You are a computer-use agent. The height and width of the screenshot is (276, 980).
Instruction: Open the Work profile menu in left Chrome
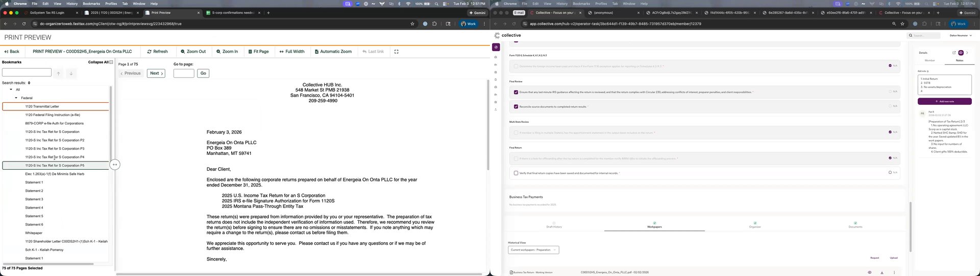[469, 24]
